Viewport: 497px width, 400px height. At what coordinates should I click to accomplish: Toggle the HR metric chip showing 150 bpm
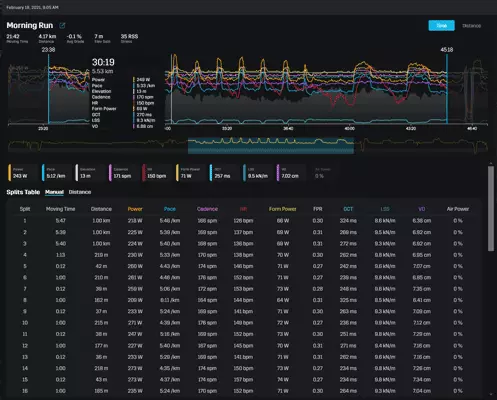click(x=156, y=173)
